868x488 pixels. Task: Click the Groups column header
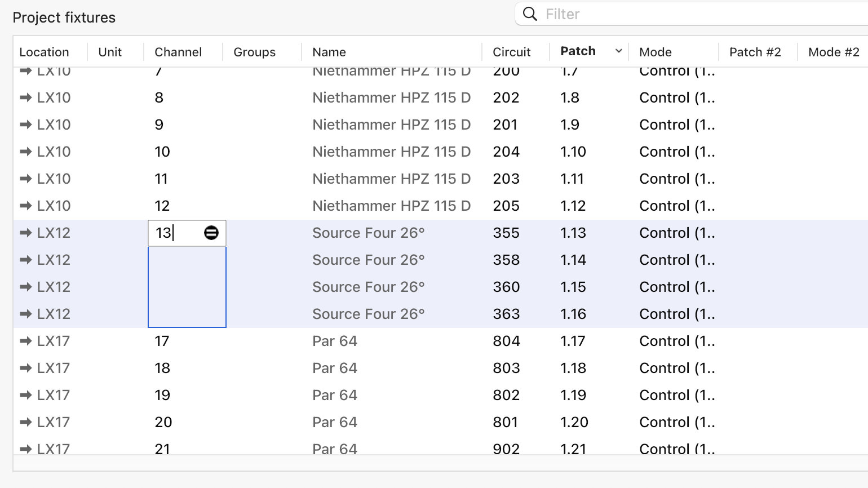(254, 52)
